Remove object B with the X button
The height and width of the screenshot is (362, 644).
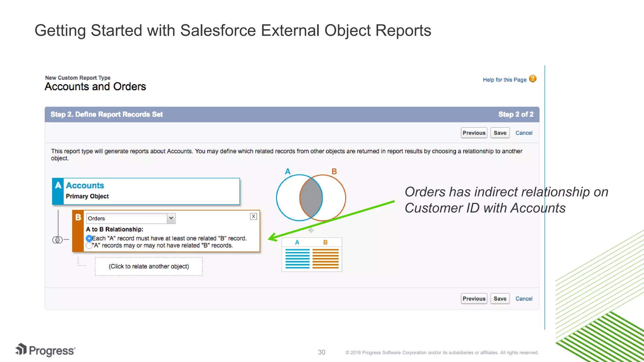[253, 216]
